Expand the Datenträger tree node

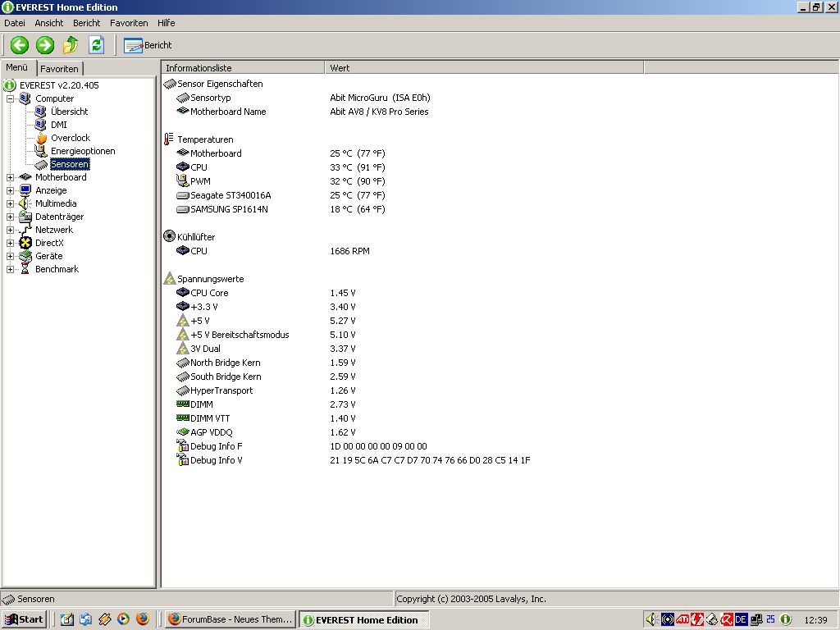coord(10,217)
